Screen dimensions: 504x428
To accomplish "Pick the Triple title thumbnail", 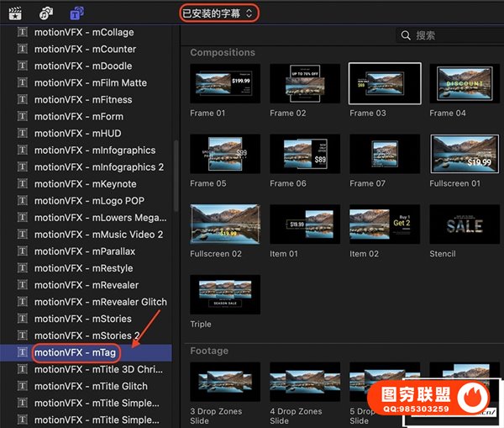I will point(225,294).
